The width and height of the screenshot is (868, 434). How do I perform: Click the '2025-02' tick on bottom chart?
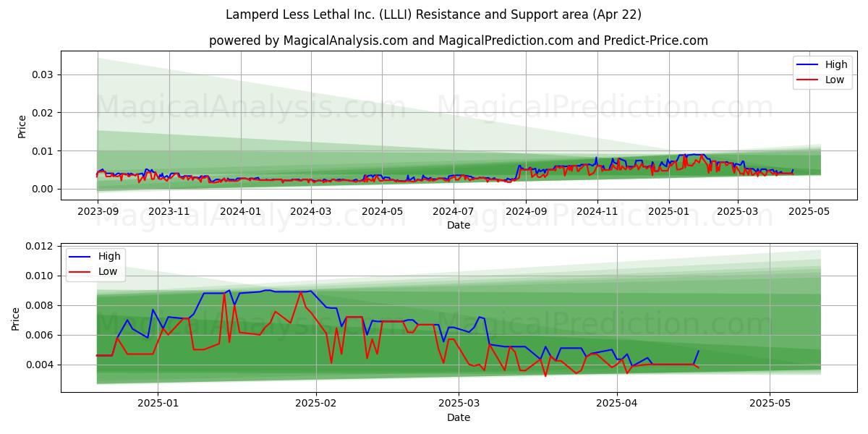point(317,403)
